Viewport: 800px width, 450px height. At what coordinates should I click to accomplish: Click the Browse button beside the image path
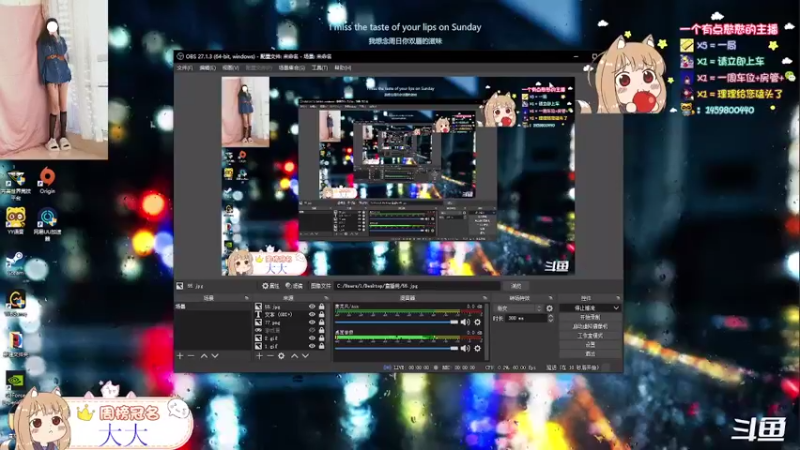point(516,286)
